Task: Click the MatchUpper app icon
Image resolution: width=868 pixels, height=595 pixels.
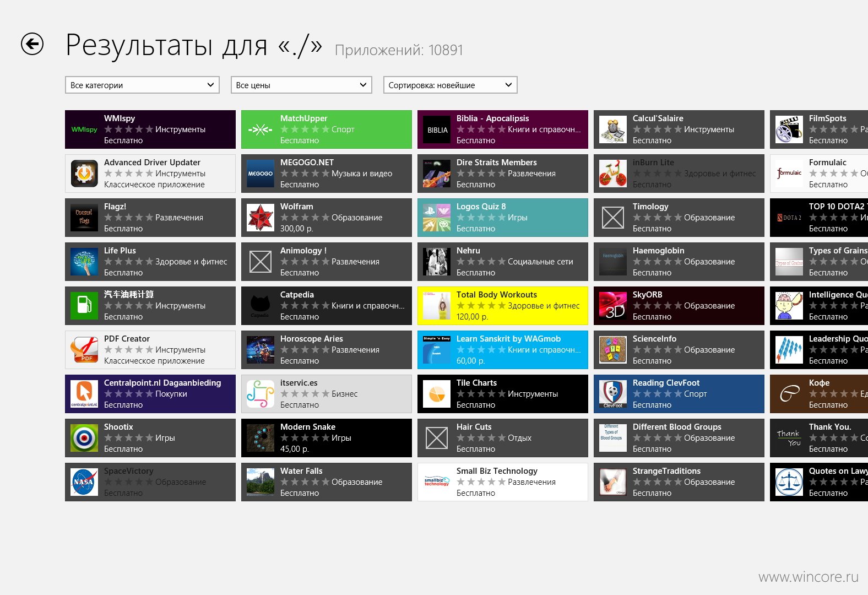Action: (x=261, y=129)
